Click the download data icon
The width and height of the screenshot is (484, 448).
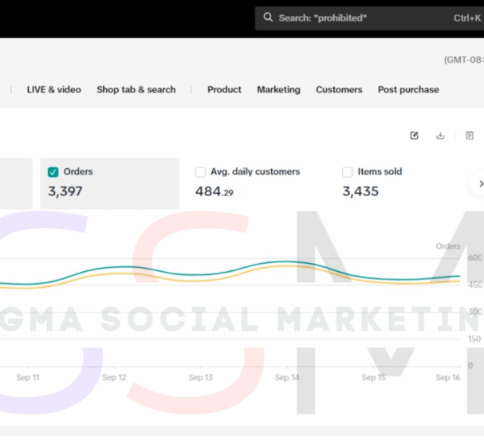click(x=440, y=136)
